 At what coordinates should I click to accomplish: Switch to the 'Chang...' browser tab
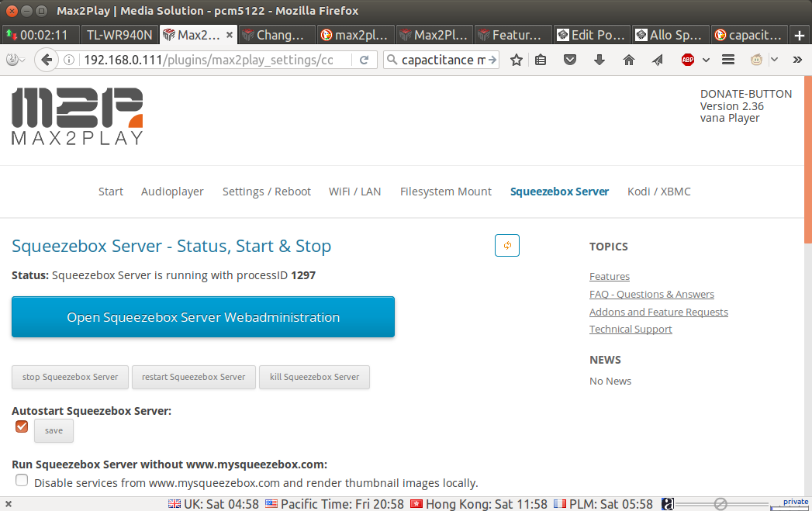pos(278,35)
